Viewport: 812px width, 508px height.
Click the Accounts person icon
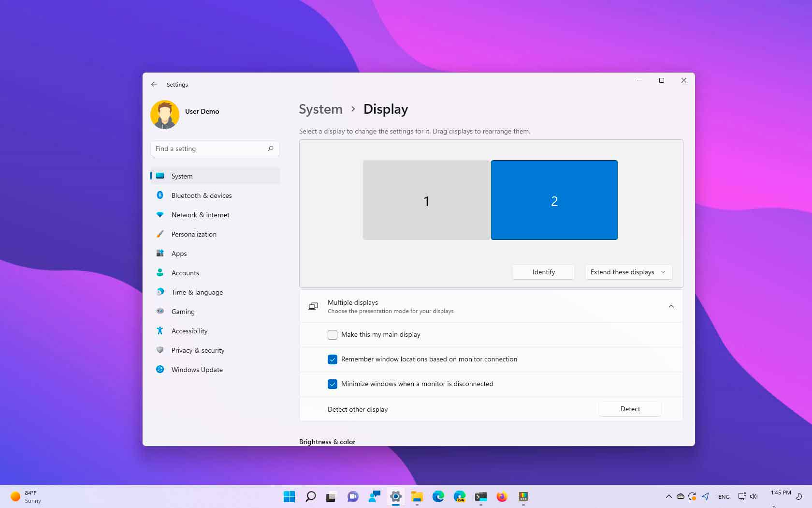[160, 273]
